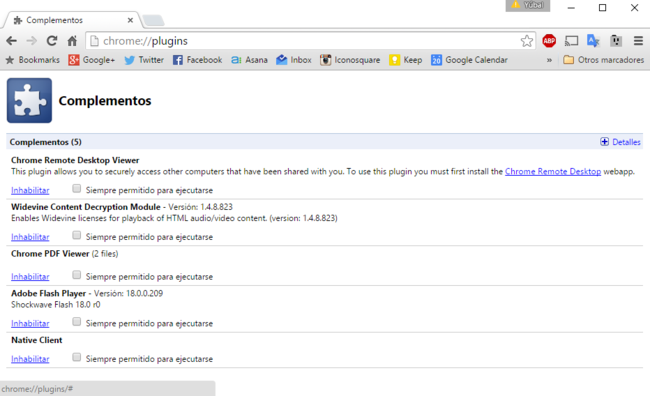The height and width of the screenshot is (396, 650).
Task: Open the Facebook bookmark
Action: coord(197,60)
